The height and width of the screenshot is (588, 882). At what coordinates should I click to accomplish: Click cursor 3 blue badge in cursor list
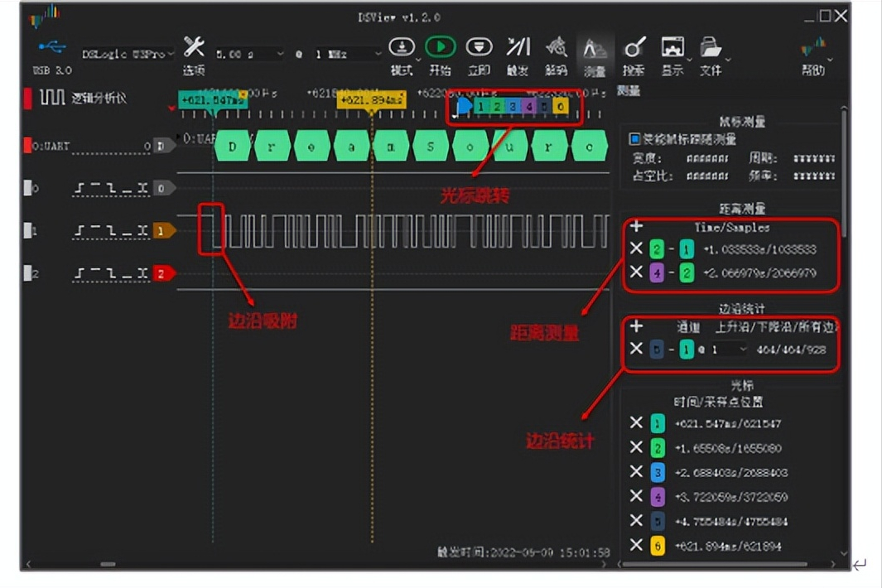(657, 472)
